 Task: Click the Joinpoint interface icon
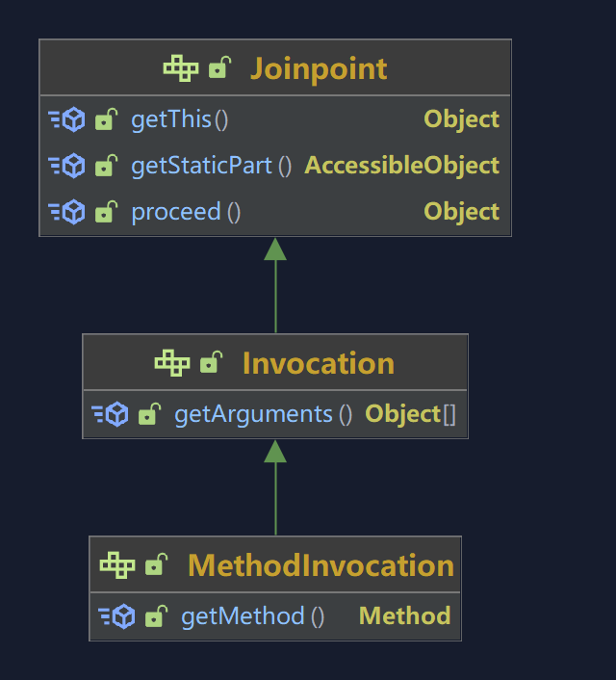(x=181, y=68)
